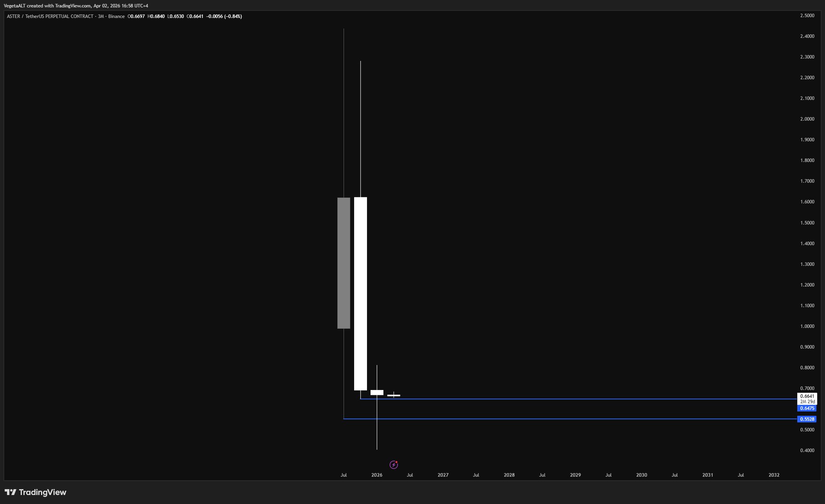Click the 2026 label on time axis

pyautogui.click(x=377, y=475)
